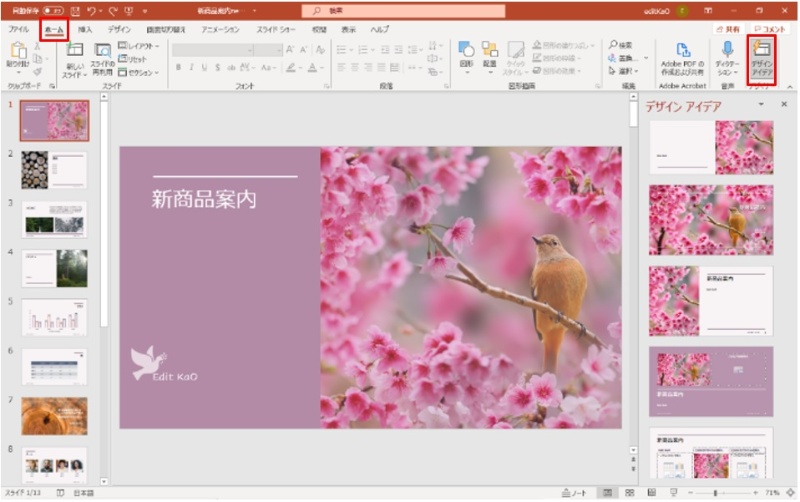Viewport: 800px width, 502px height.
Task: Switch to Slide Sorter view in status bar
Action: (630, 493)
